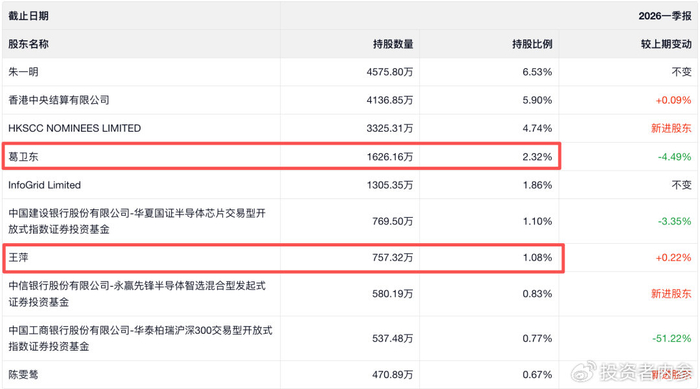Select the 华夏国证半导体芯片 fund shareholder name
700x389 pixels.
(x=137, y=221)
